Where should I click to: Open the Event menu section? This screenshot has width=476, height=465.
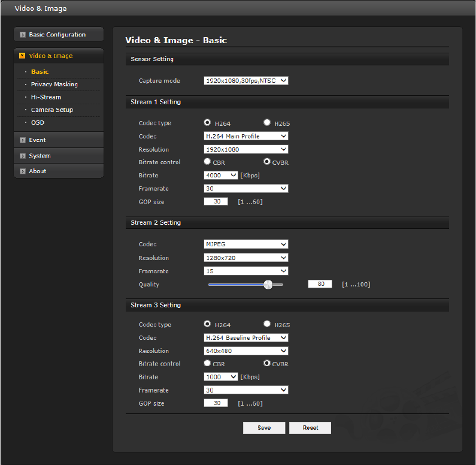coord(59,140)
